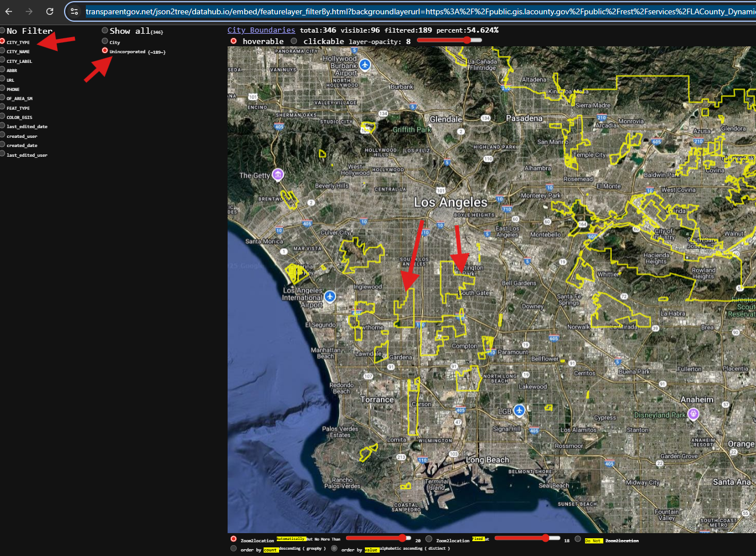Open the site information icon in the address bar

pyautogui.click(x=74, y=11)
